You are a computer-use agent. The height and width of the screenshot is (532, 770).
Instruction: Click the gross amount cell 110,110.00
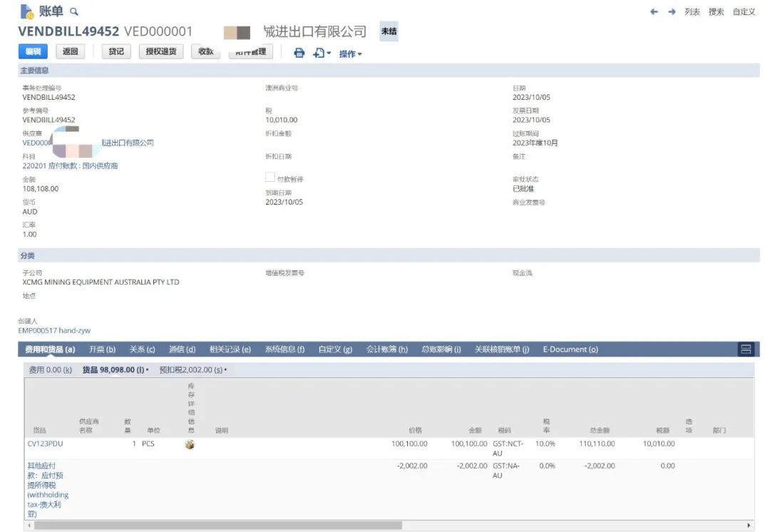pos(597,444)
